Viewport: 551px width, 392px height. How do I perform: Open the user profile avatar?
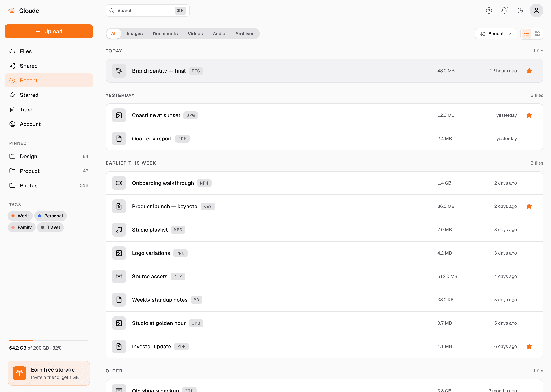[536, 11]
